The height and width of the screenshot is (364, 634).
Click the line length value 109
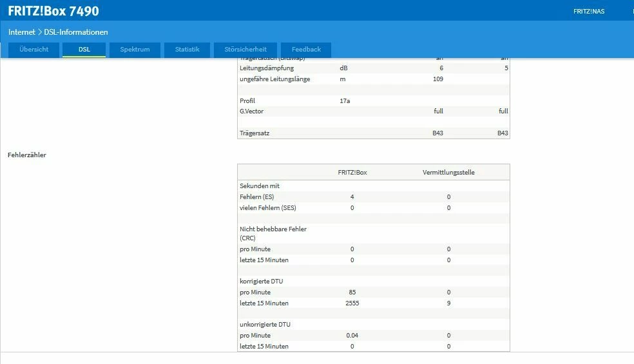(x=438, y=79)
